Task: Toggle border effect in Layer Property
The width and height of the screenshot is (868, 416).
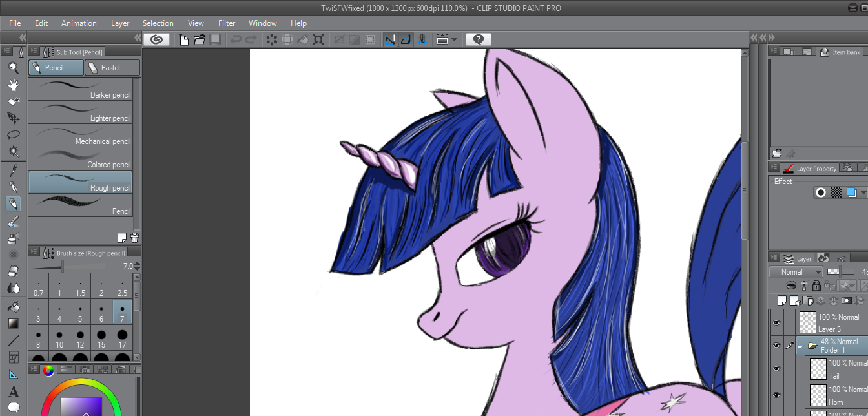Action: (821, 192)
